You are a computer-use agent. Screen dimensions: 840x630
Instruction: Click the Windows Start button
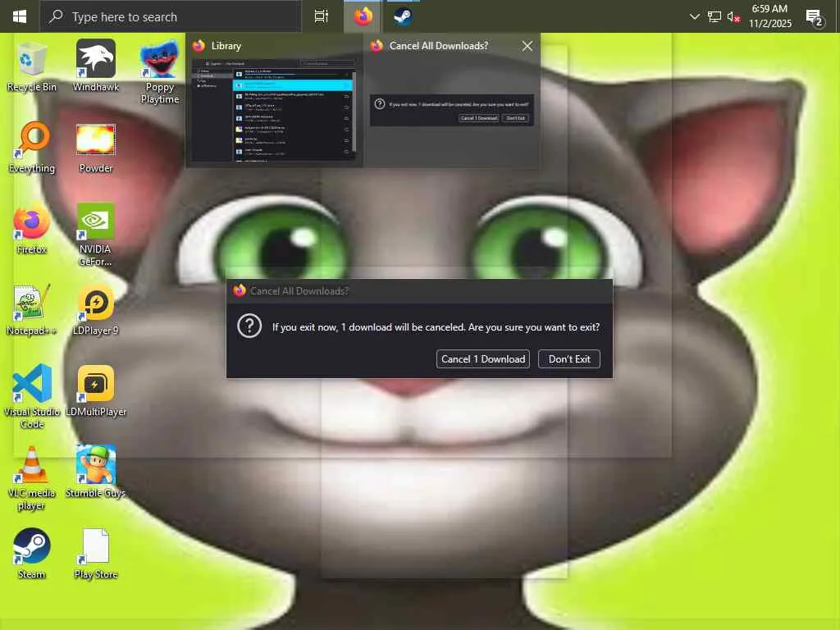20,16
